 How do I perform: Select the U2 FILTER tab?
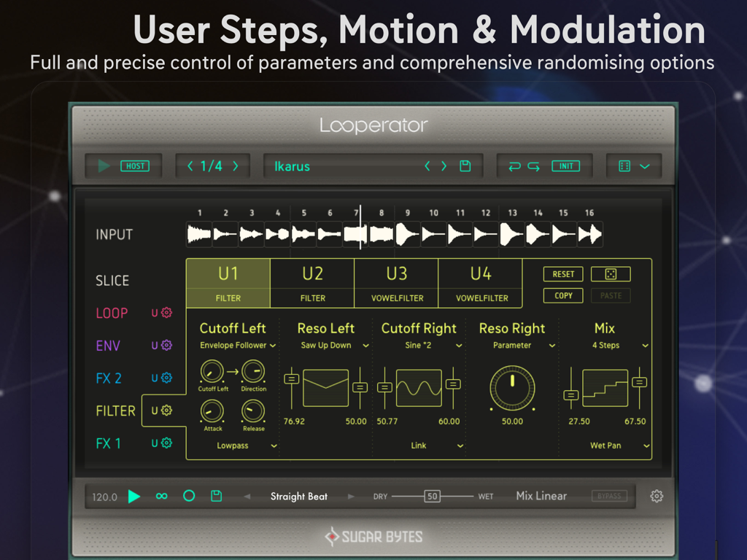click(312, 284)
